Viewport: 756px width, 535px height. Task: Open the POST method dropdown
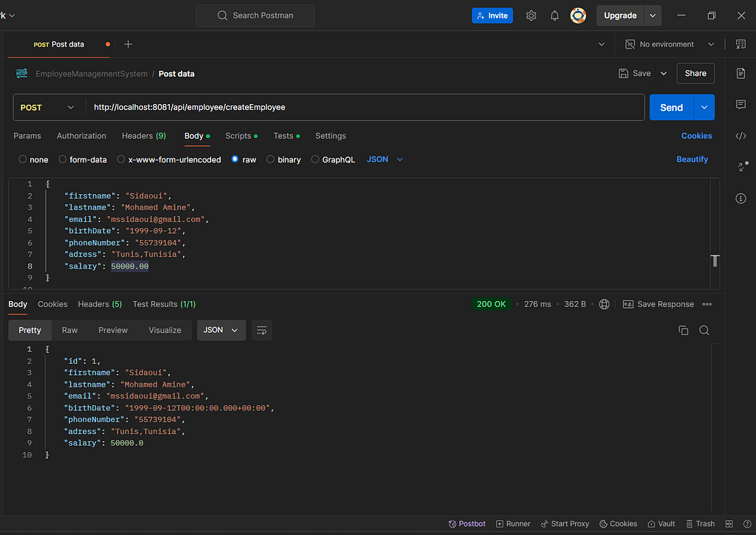pos(47,108)
